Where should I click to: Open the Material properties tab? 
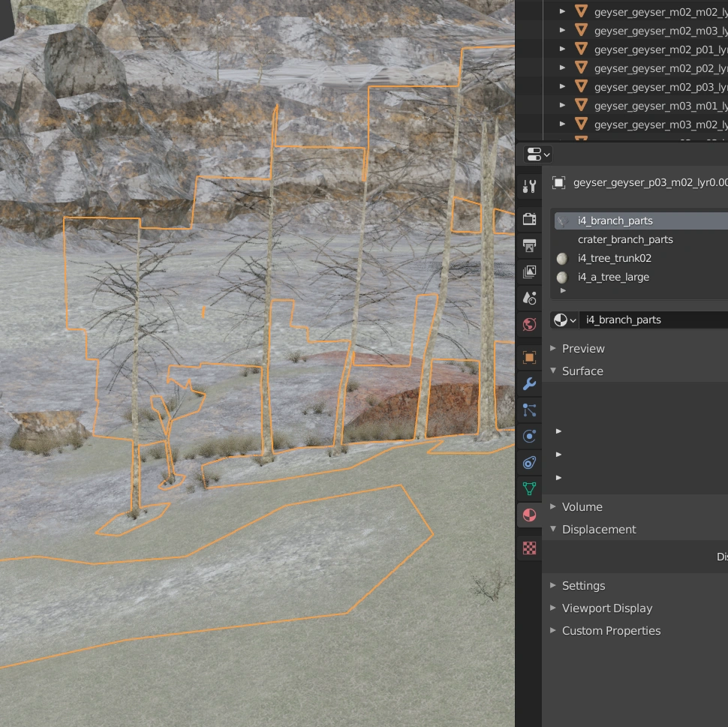[x=529, y=515]
